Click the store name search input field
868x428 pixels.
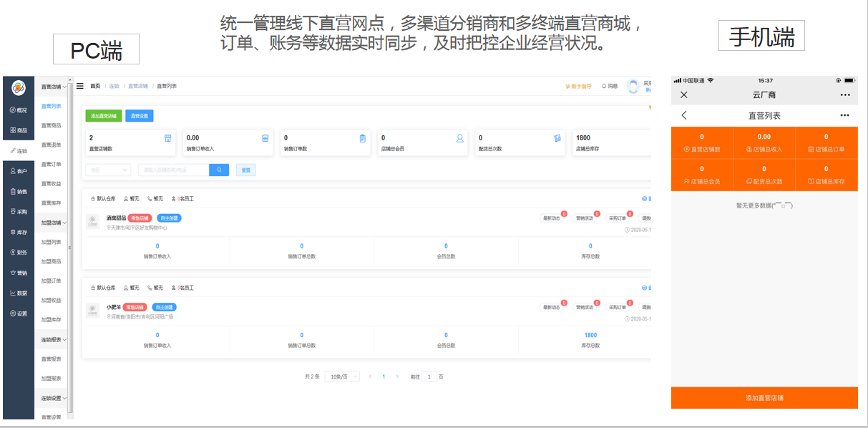tap(173, 170)
